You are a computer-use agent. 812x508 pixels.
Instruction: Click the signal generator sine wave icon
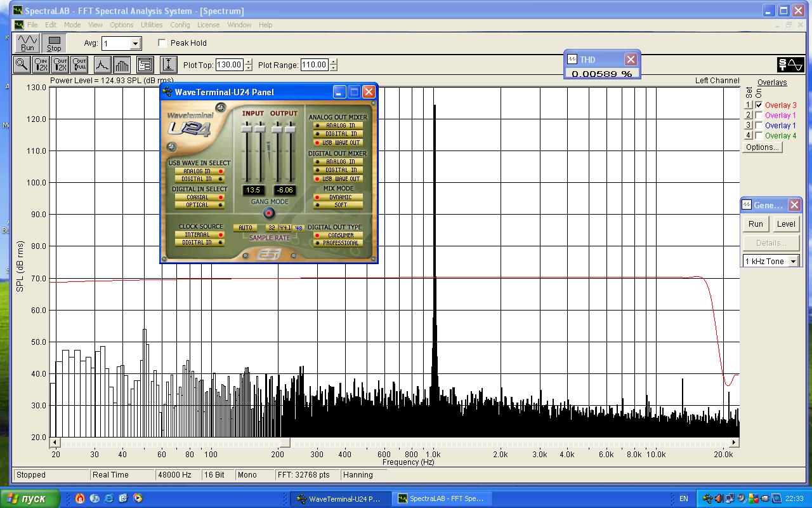click(790, 65)
